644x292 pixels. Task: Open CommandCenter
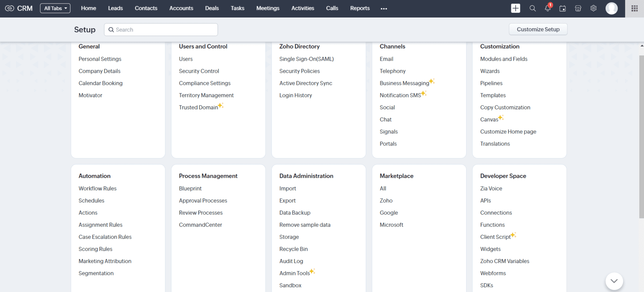[x=200, y=225]
